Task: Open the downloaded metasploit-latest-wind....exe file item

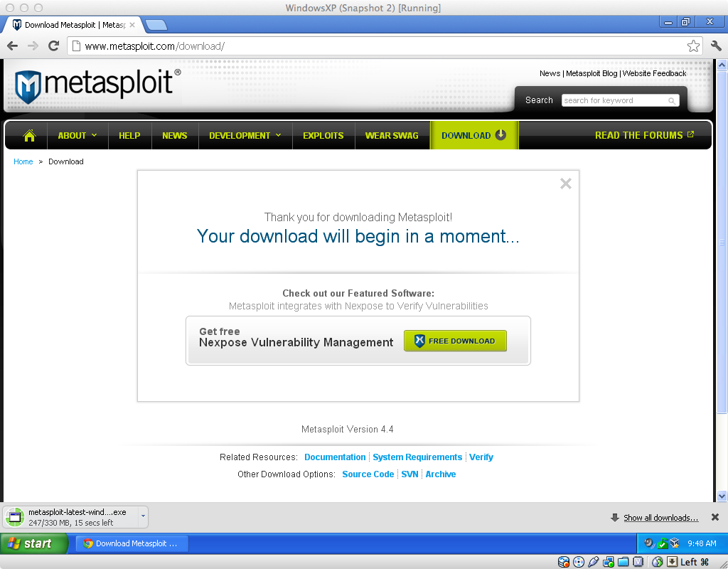Action: (70, 518)
